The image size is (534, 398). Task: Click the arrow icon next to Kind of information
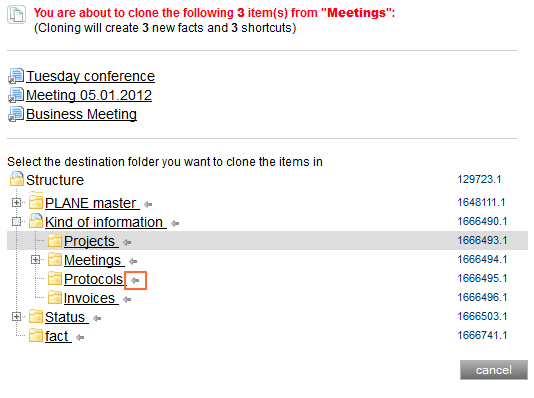pos(175,223)
